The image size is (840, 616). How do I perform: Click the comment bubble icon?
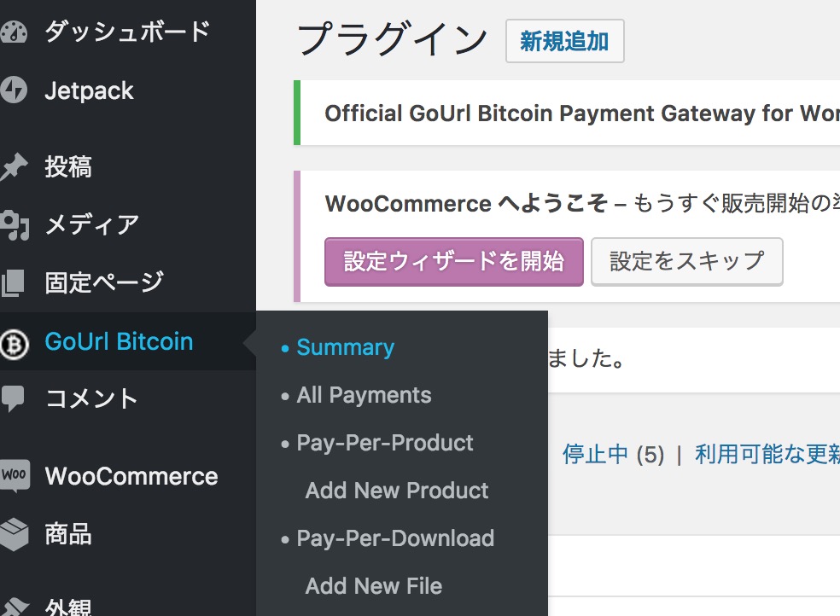tap(12, 398)
